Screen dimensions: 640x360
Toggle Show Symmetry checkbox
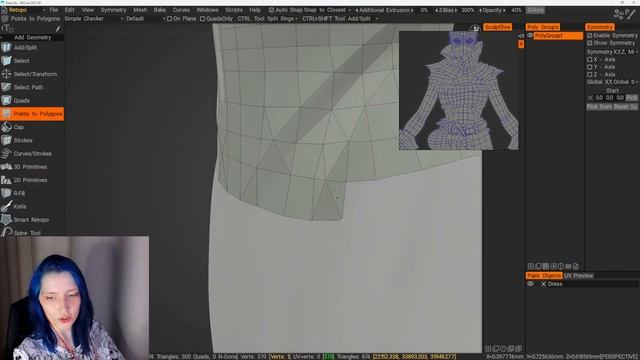coord(589,43)
